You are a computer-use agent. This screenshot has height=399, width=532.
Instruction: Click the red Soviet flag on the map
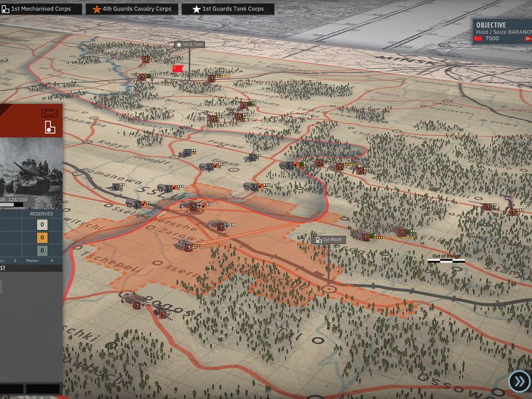click(178, 68)
